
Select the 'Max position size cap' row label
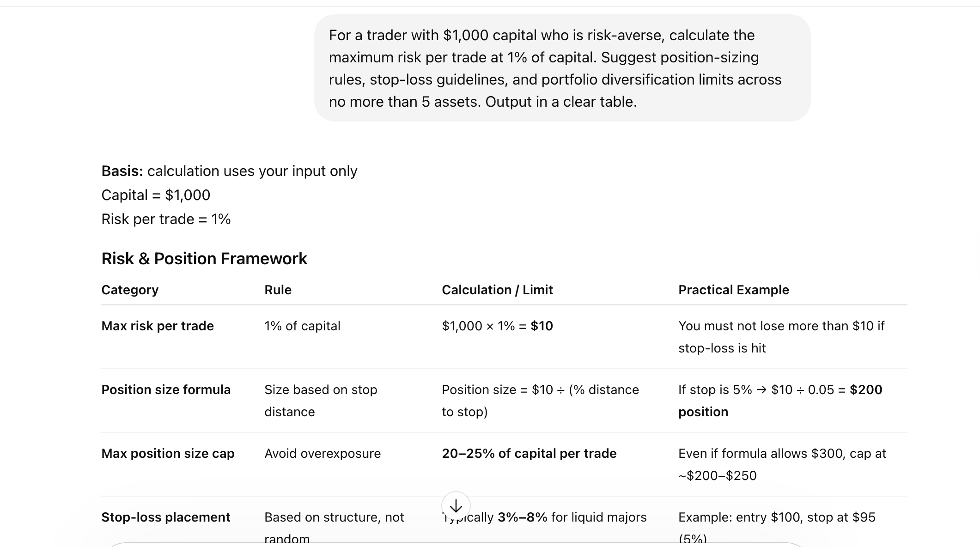(168, 454)
